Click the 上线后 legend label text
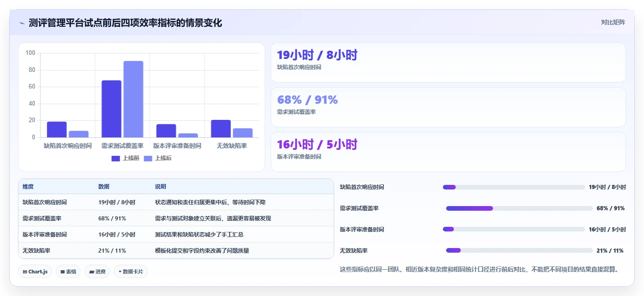Viewport: 644px width, 296px height. (x=163, y=158)
